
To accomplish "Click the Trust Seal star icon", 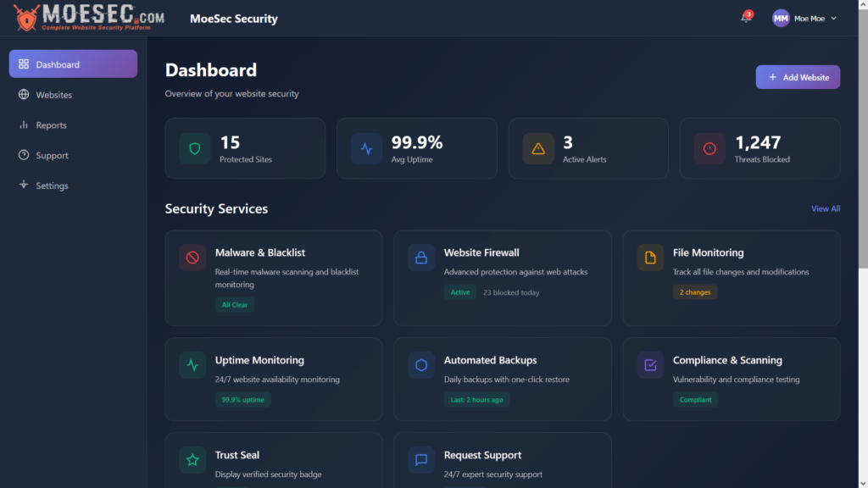I will pyautogui.click(x=192, y=460).
